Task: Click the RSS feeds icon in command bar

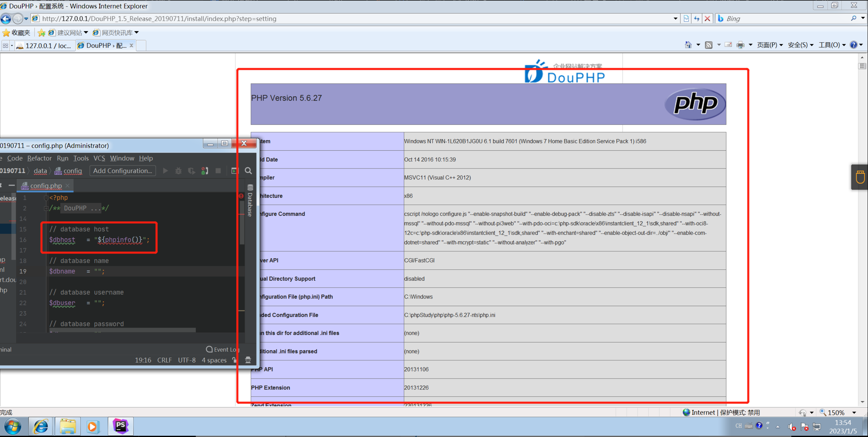Action: point(709,45)
